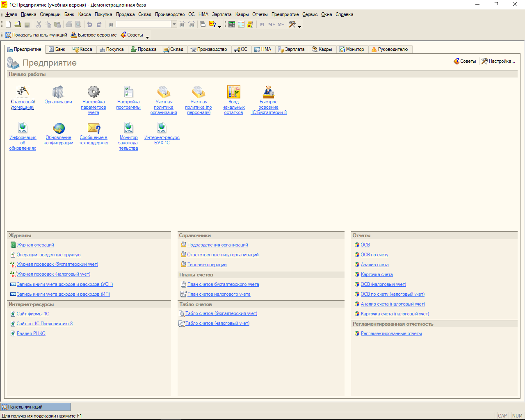Open Регламентированные отчеты link
This screenshot has height=420, width=525.
click(391, 333)
